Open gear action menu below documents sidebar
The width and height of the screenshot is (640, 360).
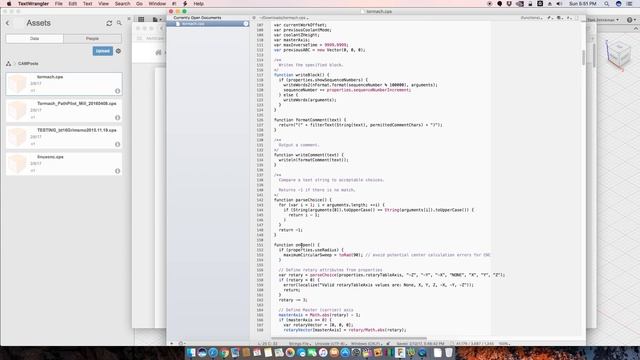(x=181, y=344)
